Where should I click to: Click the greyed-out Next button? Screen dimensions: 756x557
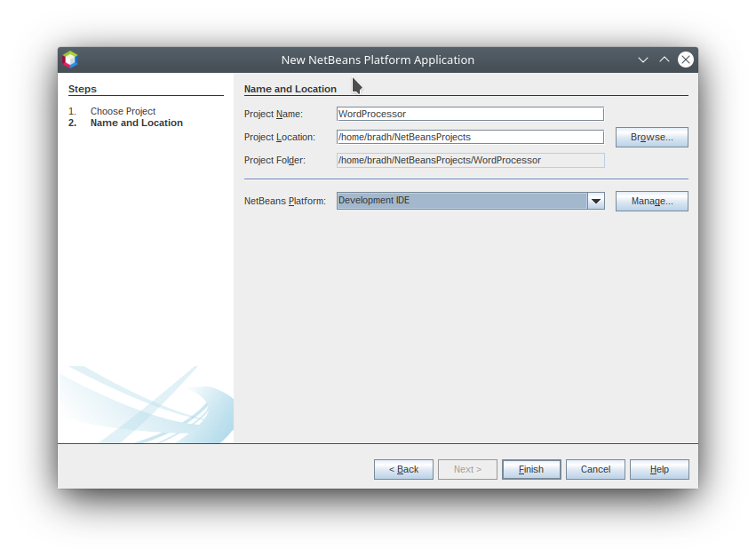(x=467, y=469)
